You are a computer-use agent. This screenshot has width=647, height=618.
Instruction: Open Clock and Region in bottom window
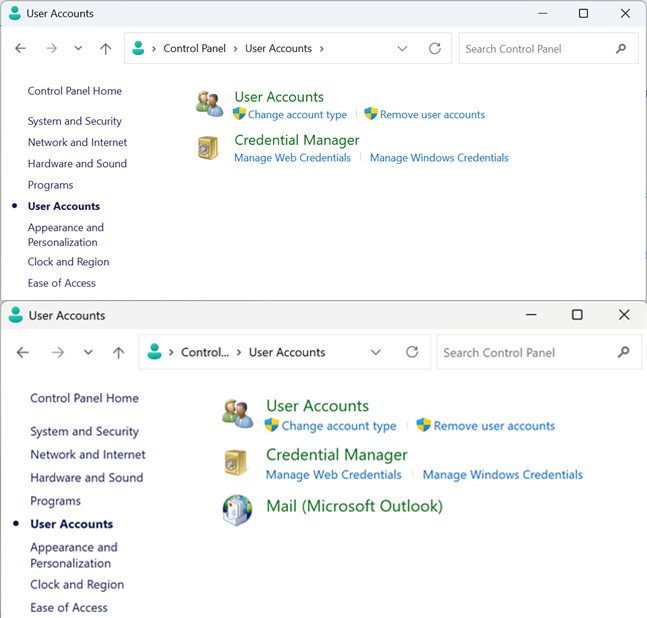pos(77,585)
